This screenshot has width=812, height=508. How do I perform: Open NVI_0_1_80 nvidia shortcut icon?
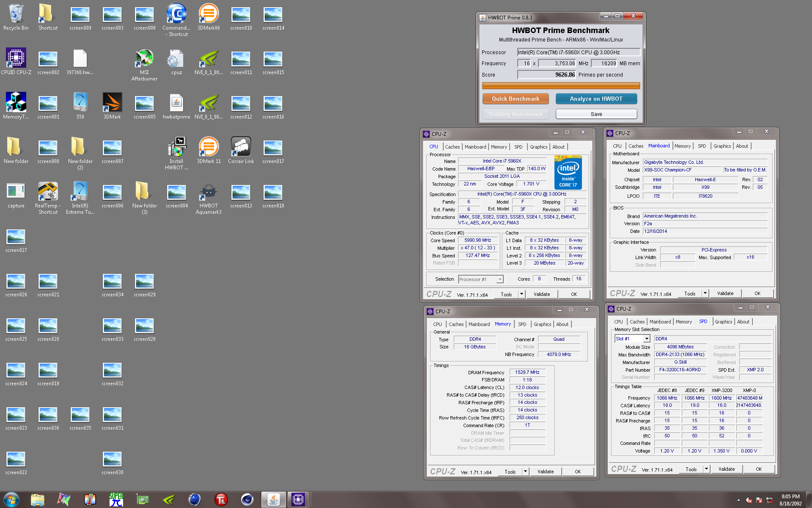[208, 61]
